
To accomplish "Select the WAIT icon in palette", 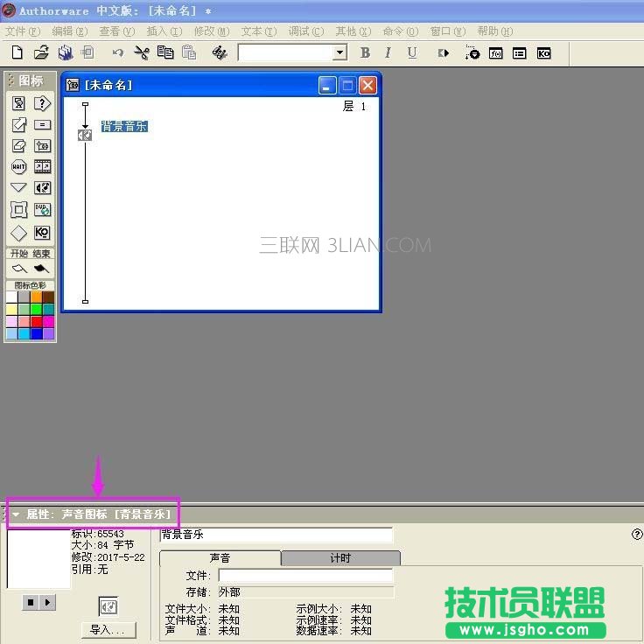I will tap(18, 167).
